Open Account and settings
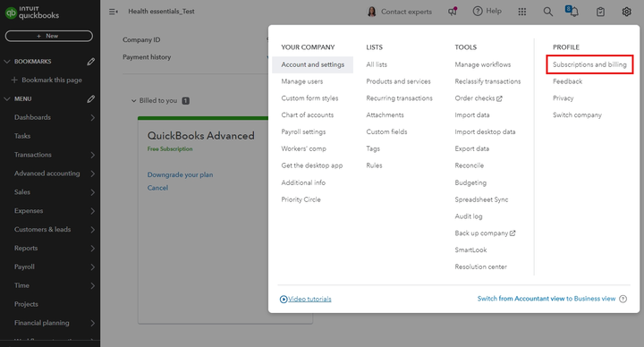Screen dimensions: 644x347 [x=312, y=64]
